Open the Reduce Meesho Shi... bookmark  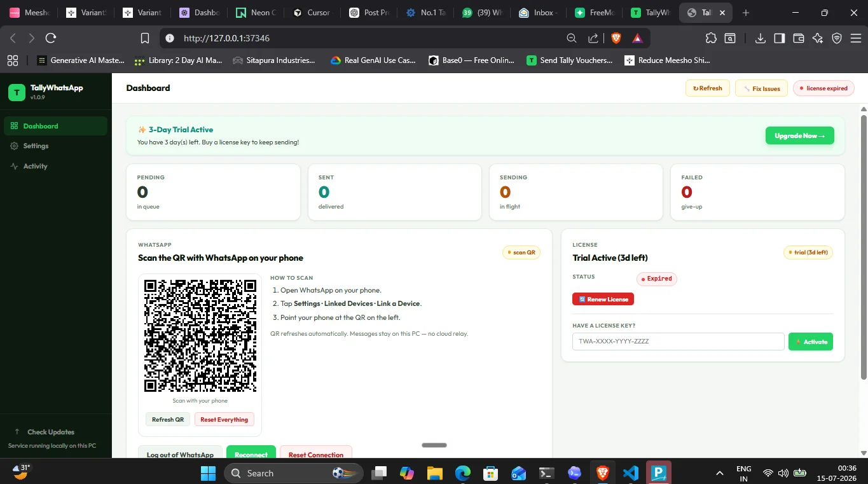tap(667, 60)
